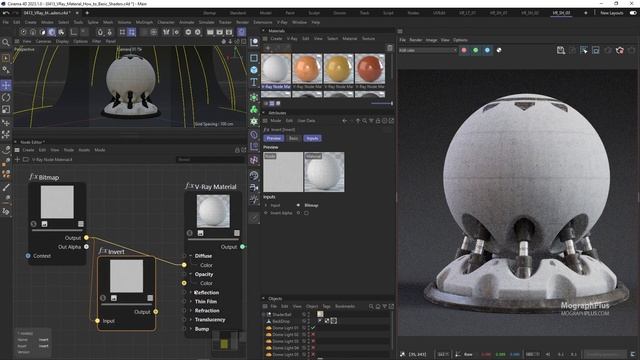
Task: Click the Bitmap link on Input row
Action: point(311,205)
